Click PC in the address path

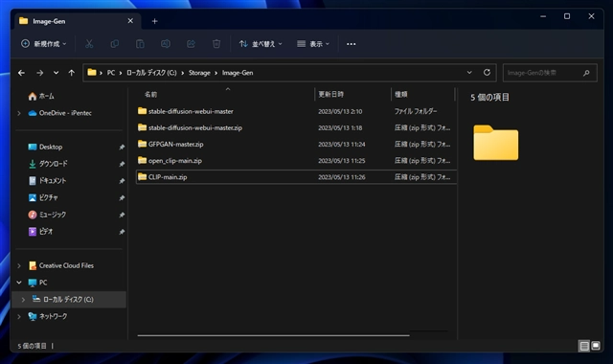pos(111,73)
